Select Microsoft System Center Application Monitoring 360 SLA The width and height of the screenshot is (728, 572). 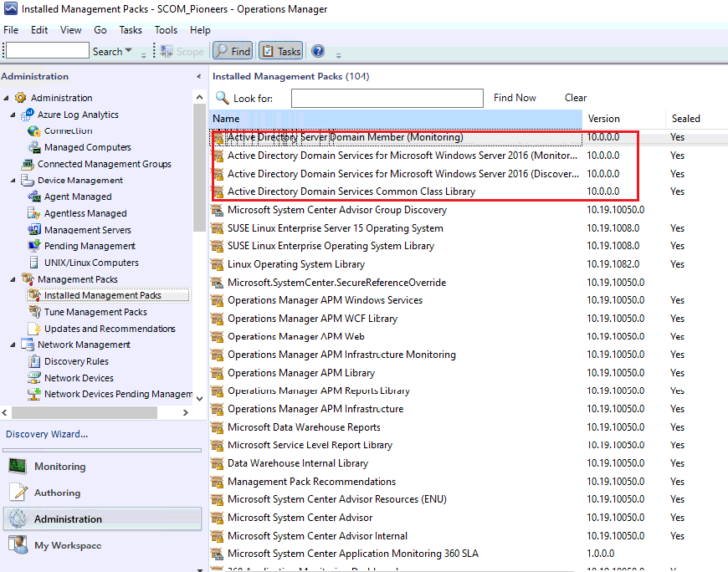point(353,554)
